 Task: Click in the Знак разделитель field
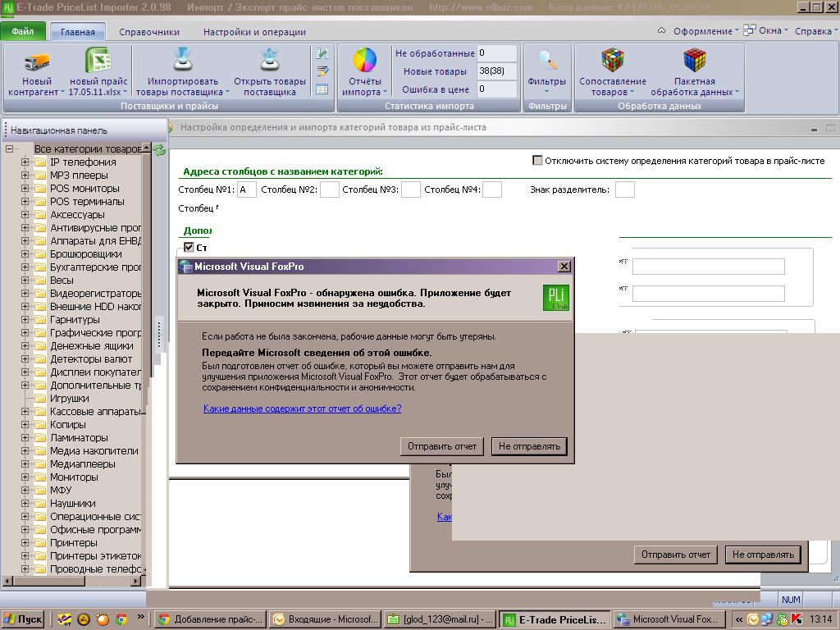624,189
